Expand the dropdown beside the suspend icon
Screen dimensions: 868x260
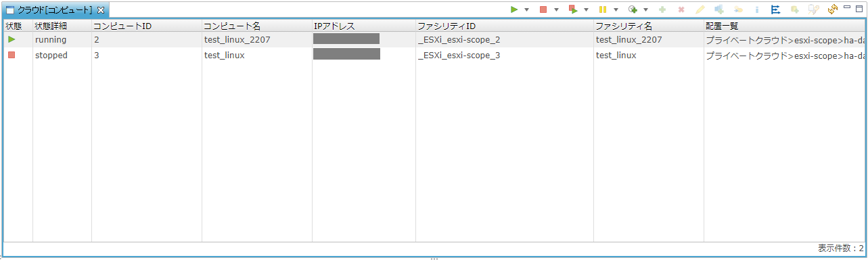pos(616,10)
